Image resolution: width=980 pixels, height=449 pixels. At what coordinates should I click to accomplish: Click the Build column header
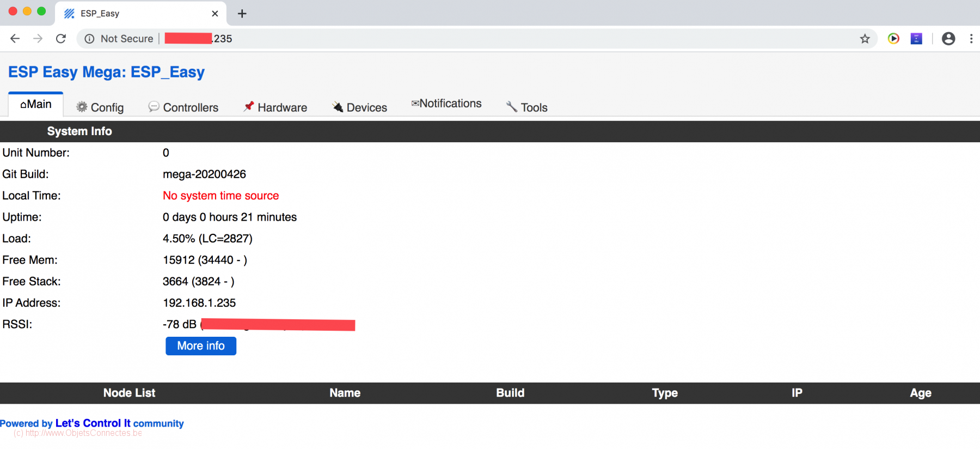(x=510, y=393)
